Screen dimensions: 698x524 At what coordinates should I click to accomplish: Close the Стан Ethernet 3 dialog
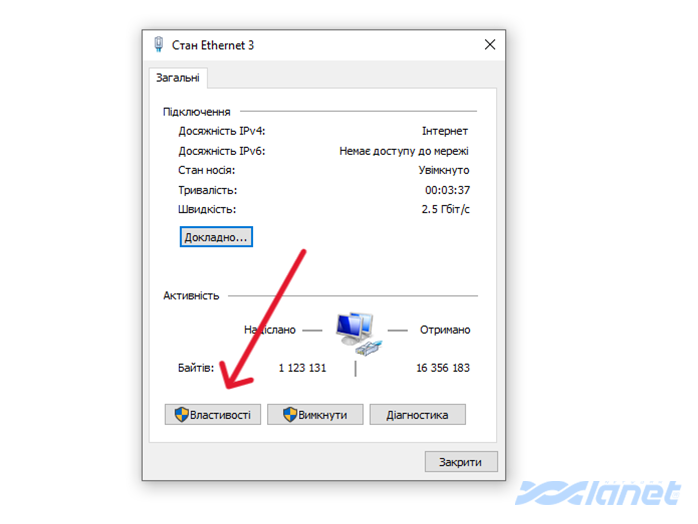(490, 45)
